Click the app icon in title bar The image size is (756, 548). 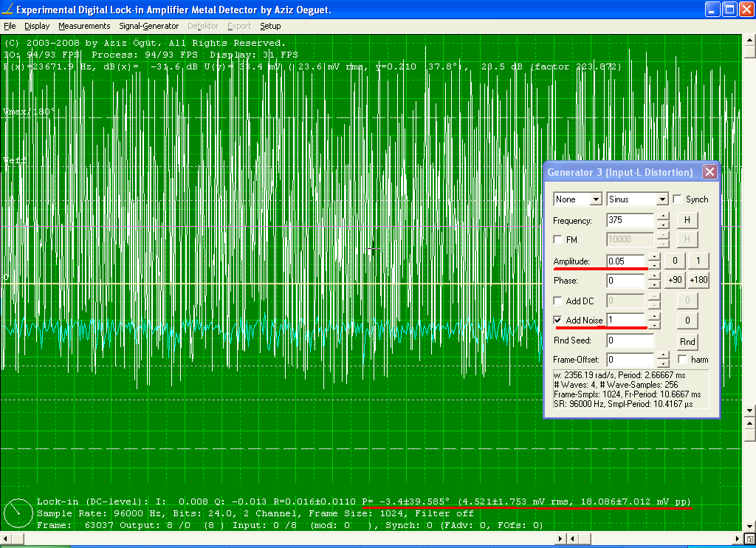(8, 10)
